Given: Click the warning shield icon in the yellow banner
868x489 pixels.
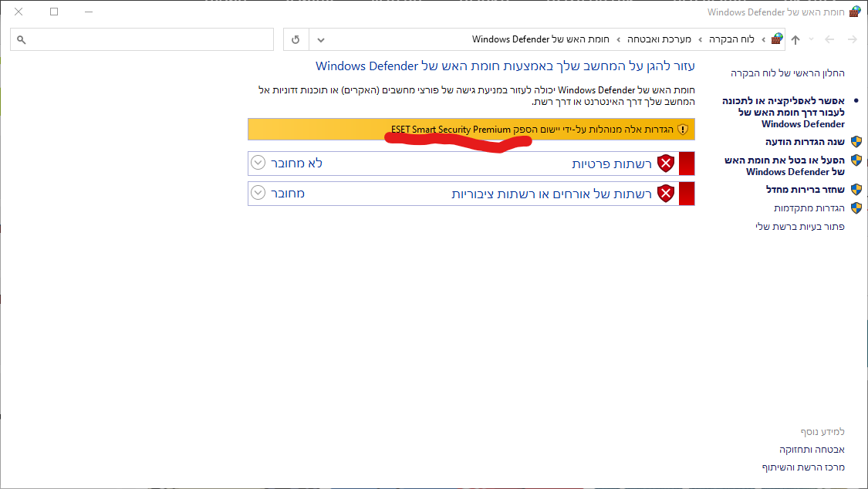Looking at the screenshot, I should pos(683,130).
